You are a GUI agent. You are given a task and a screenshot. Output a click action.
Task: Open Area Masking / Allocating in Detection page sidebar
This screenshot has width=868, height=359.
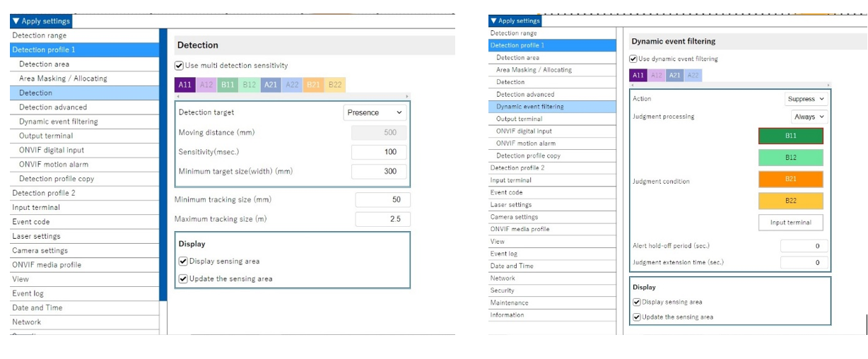[x=85, y=78]
